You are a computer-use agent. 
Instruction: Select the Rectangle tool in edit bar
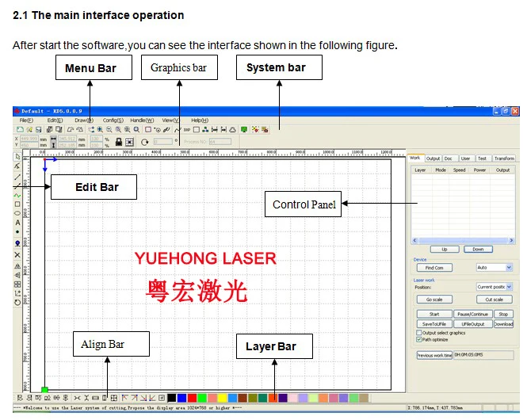[17, 204]
